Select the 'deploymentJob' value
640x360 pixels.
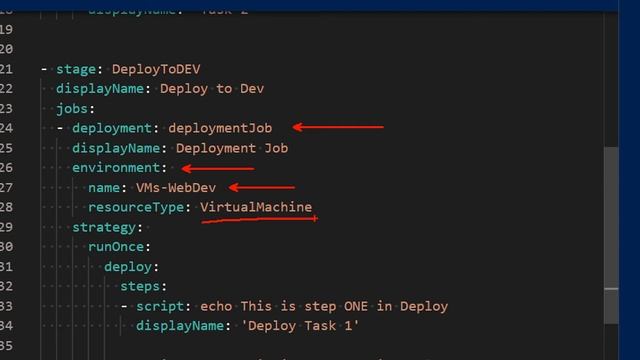tap(220, 128)
